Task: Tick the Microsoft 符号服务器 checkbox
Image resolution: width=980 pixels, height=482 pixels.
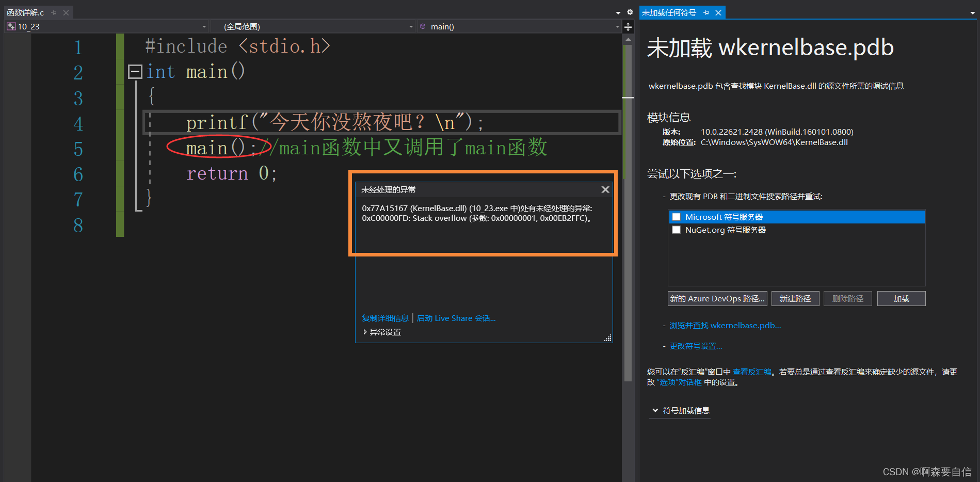Action: 676,217
